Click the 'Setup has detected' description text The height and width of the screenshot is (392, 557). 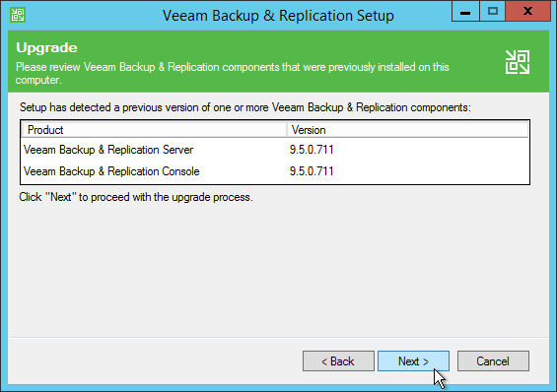pos(245,107)
